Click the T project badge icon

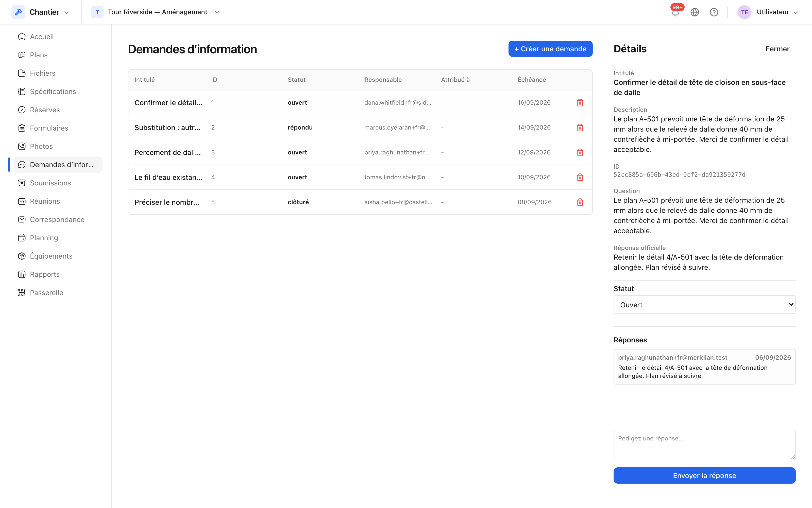coord(97,12)
